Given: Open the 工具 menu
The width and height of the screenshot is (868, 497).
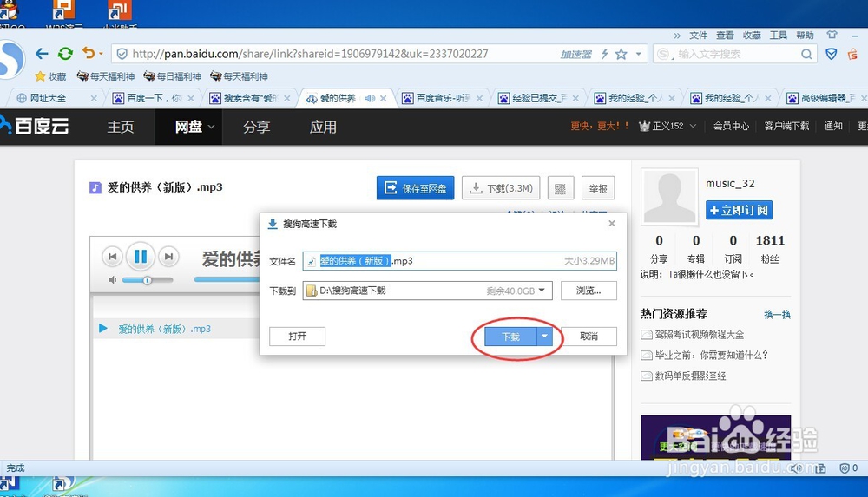Looking at the screenshot, I should (779, 36).
